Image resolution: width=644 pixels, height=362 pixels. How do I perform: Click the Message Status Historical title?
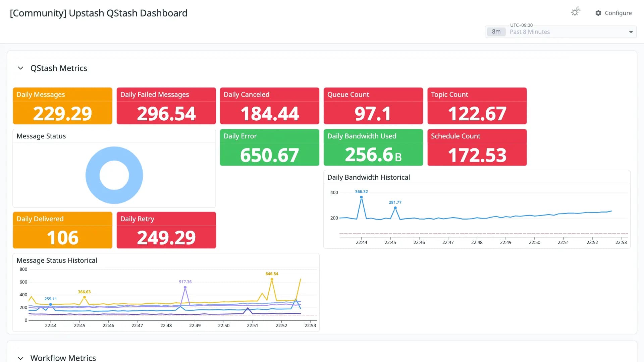click(57, 260)
